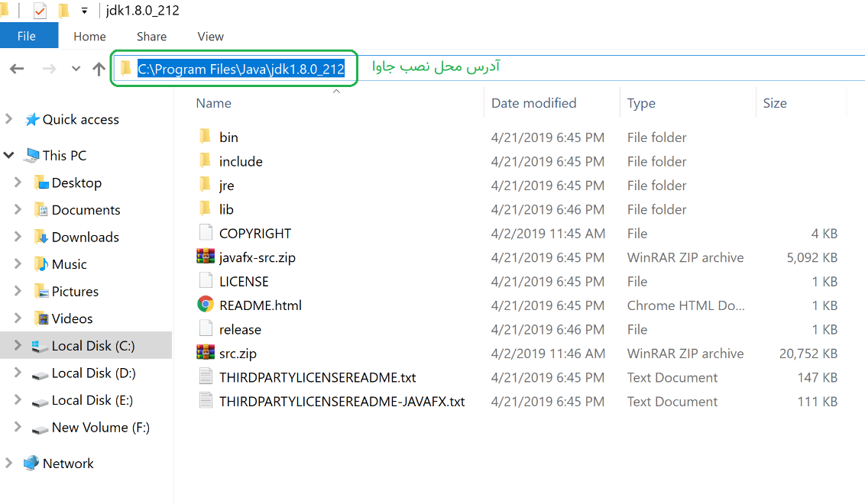Select the javafx-src.zip WinRAR icon
Screen dimensions: 865x504
click(x=206, y=257)
